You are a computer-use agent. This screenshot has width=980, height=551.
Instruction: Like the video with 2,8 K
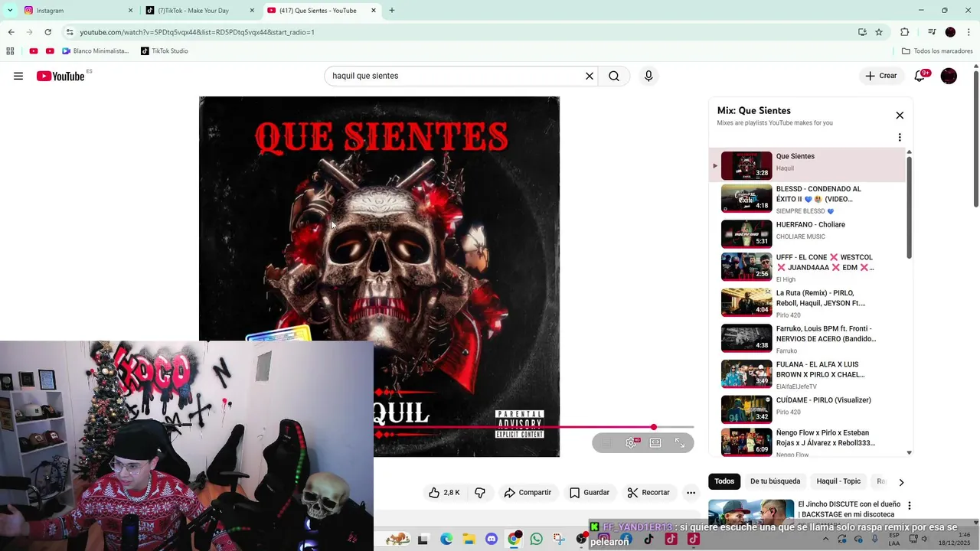(x=444, y=493)
